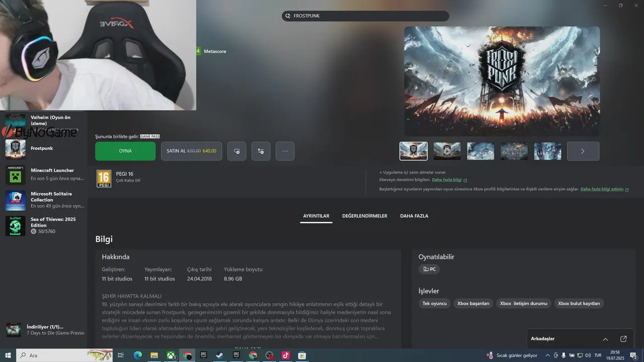Click the Xbox başarıları chip
This screenshot has height=362, width=644.
[473, 303]
